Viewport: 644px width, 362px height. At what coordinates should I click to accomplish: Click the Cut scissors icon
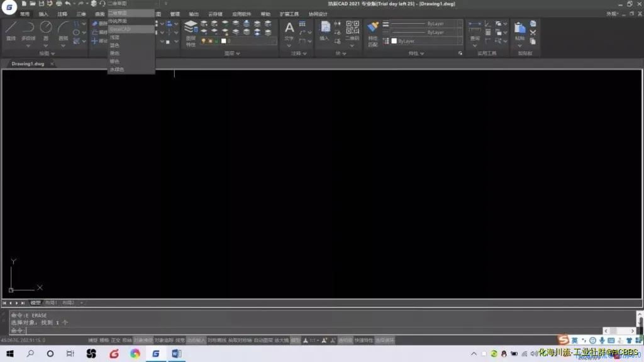click(533, 33)
